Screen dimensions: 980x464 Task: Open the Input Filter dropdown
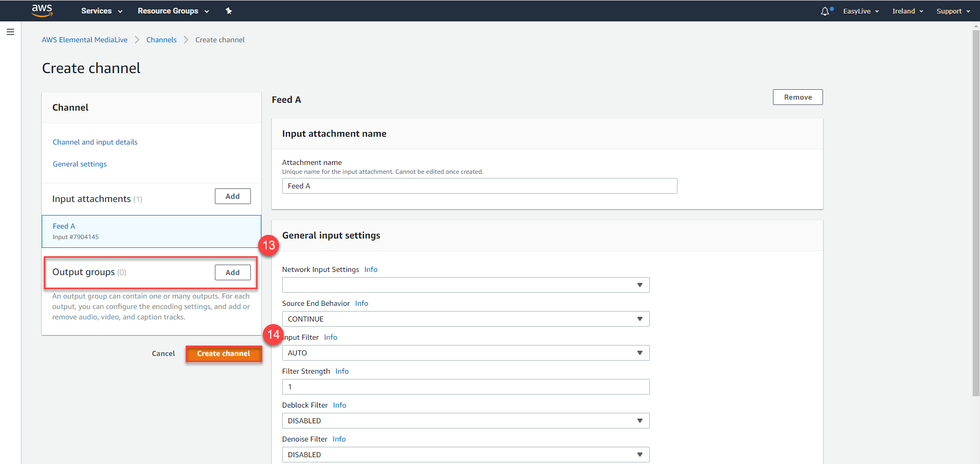coord(466,353)
